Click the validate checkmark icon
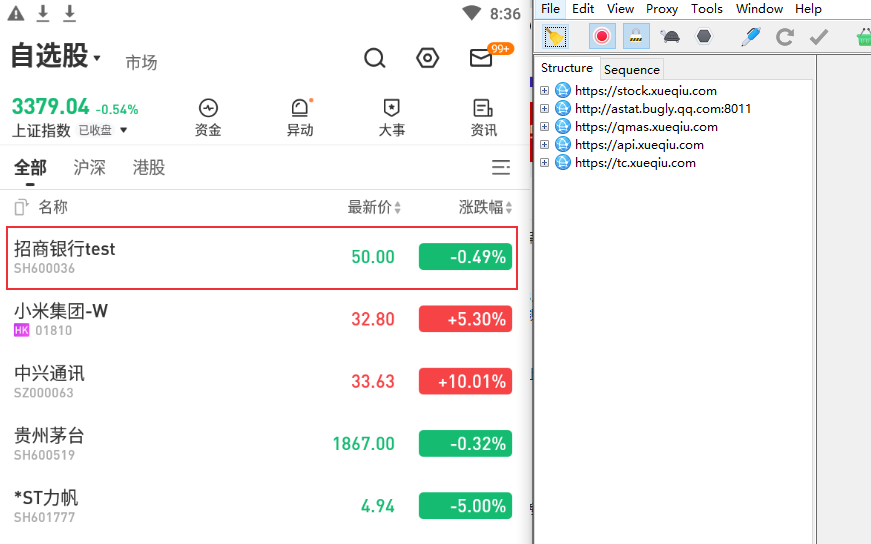 (x=819, y=37)
